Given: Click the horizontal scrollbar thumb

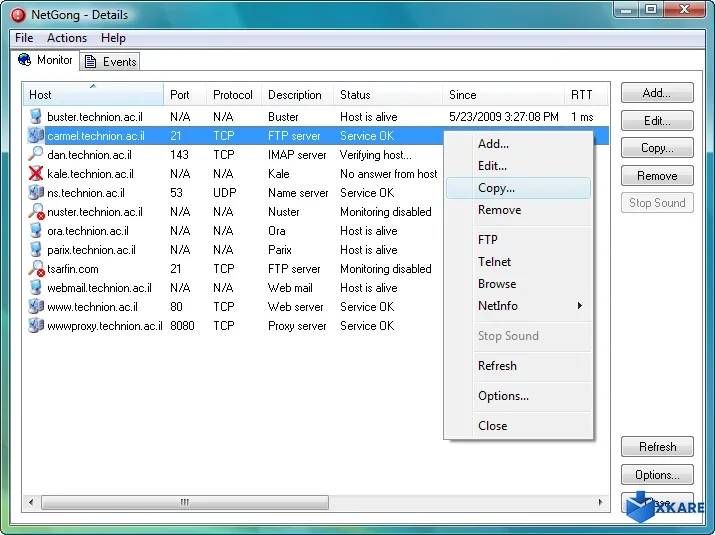Looking at the screenshot, I should coord(185,502).
